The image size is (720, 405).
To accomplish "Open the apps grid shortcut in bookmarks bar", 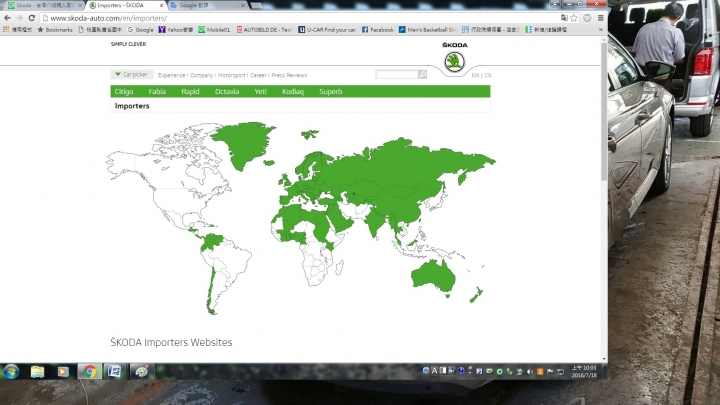I will point(17,29).
